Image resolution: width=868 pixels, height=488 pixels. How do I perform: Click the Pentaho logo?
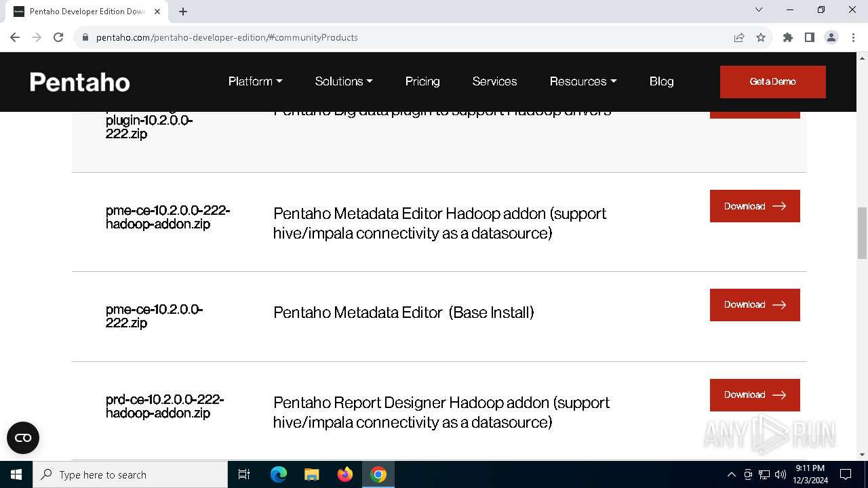(80, 82)
